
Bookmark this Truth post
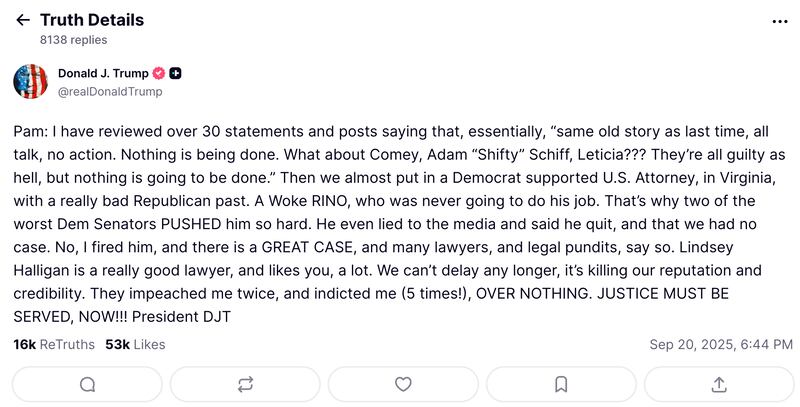[561, 384]
